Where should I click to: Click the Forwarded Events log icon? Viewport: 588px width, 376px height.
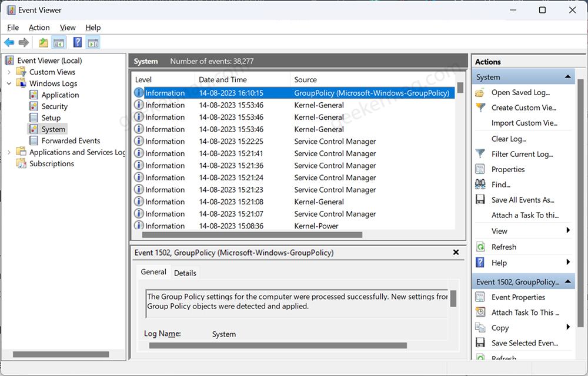click(x=34, y=140)
